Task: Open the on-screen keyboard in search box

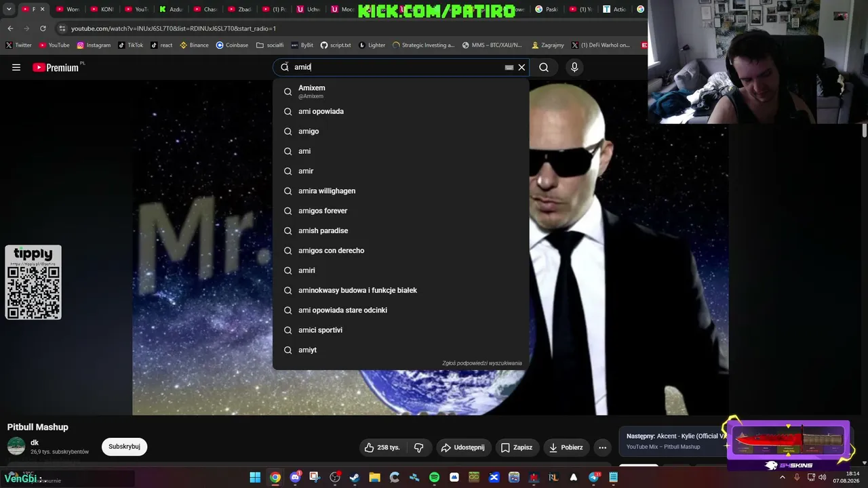Action: click(509, 67)
